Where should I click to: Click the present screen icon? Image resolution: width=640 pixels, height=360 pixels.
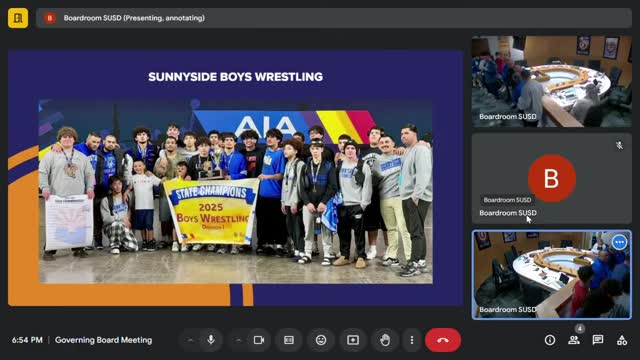(x=353, y=340)
